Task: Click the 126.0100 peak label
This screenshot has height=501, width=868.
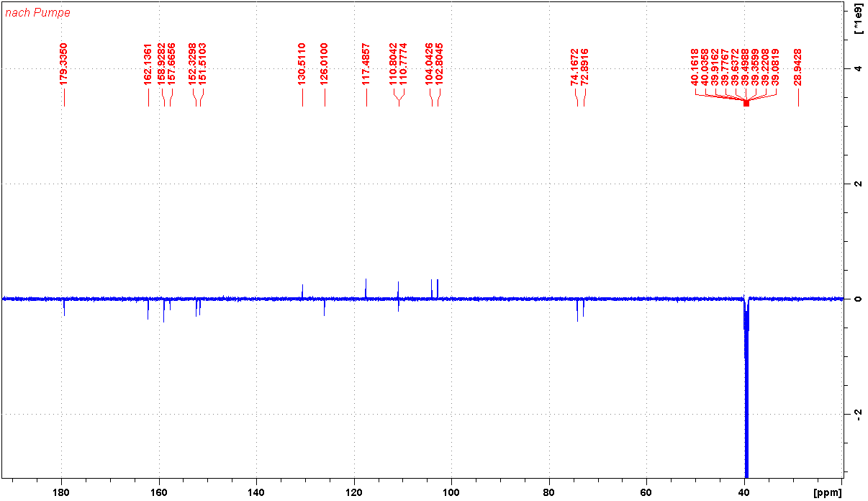Action: [325, 64]
